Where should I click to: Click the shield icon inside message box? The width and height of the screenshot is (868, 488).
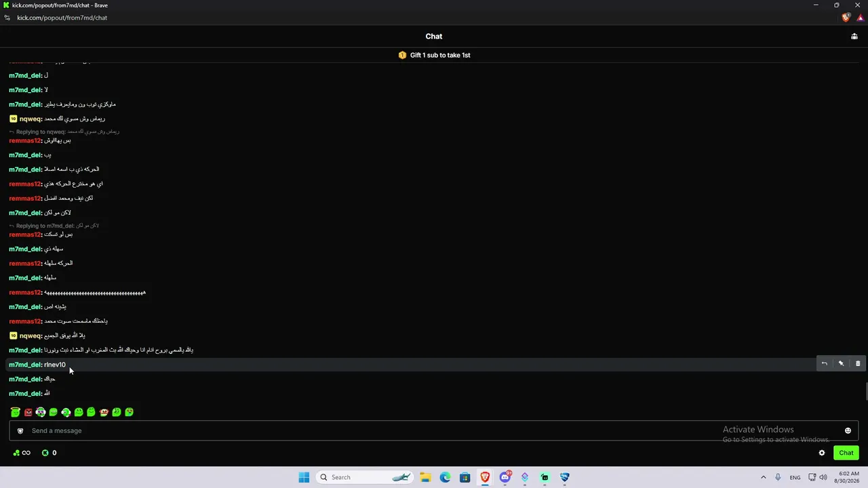click(20, 431)
